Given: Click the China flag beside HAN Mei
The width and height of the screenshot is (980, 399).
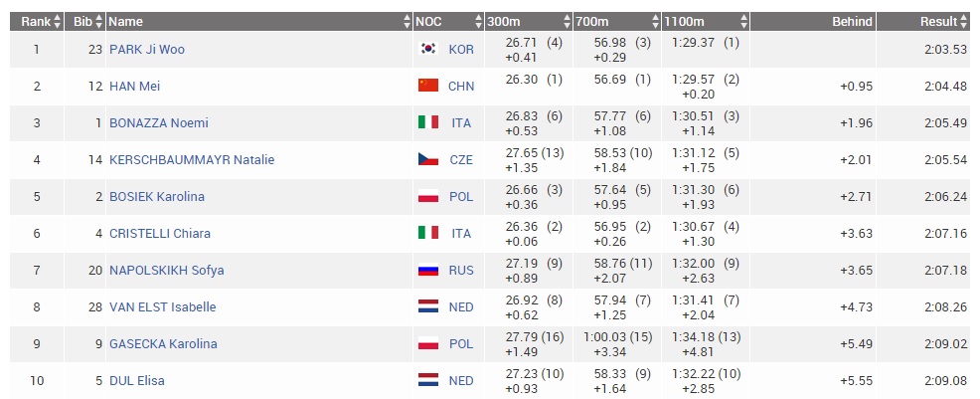Looking at the screenshot, I should click(x=428, y=86).
